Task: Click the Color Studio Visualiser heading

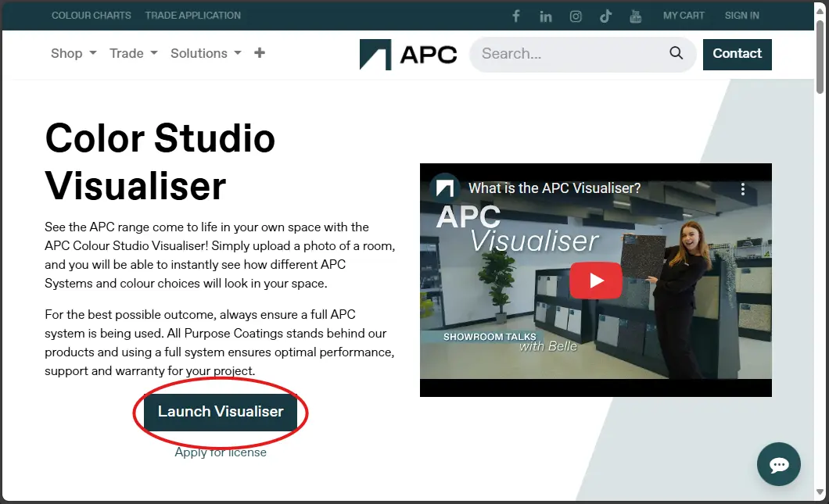Action: (160, 162)
